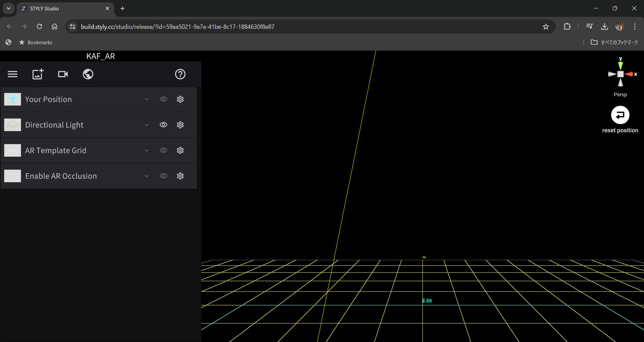Screen dimensions: 644x342
Task: Click the video camera icon
Action: click(x=63, y=74)
